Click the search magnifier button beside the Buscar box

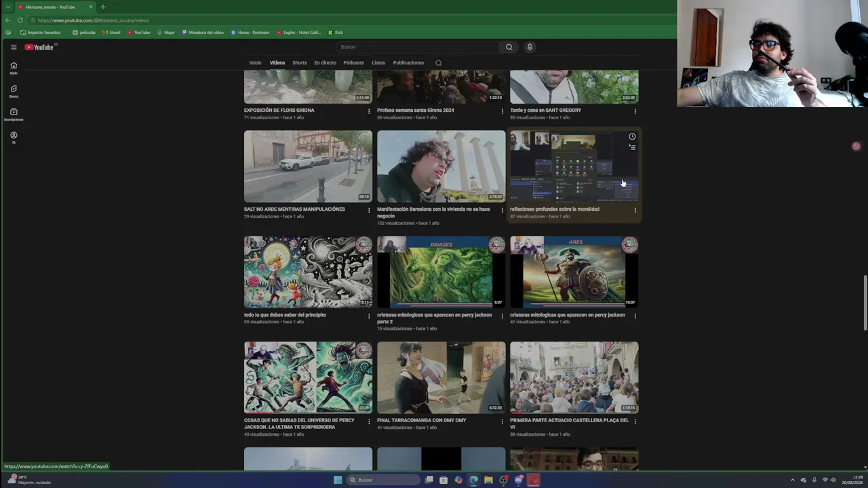509,47
